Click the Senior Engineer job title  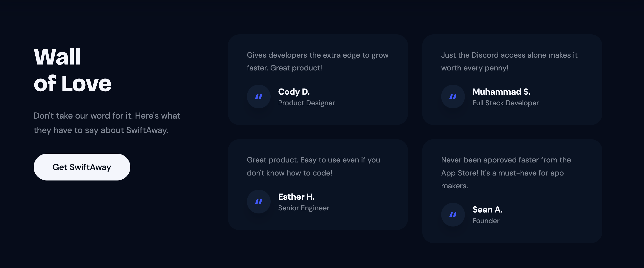(x=304, y=208)
